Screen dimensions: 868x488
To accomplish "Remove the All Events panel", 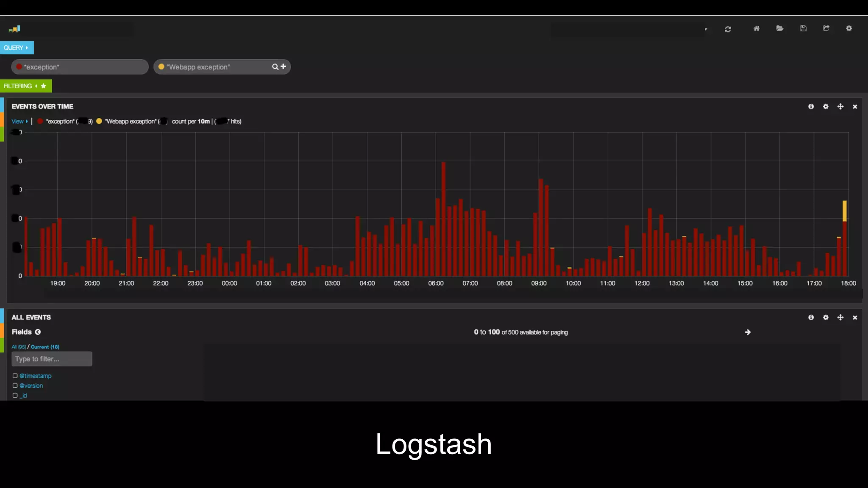I will pos(855,318).
